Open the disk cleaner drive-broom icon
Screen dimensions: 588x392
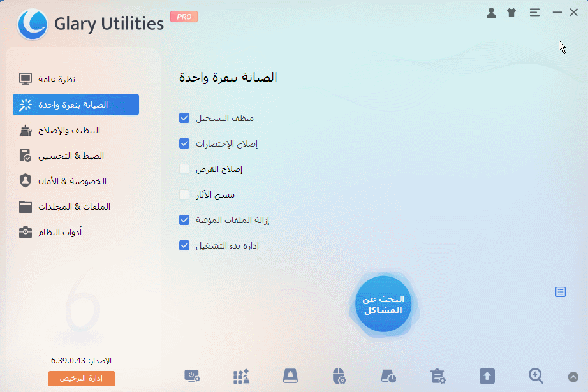tap(290, 376)
